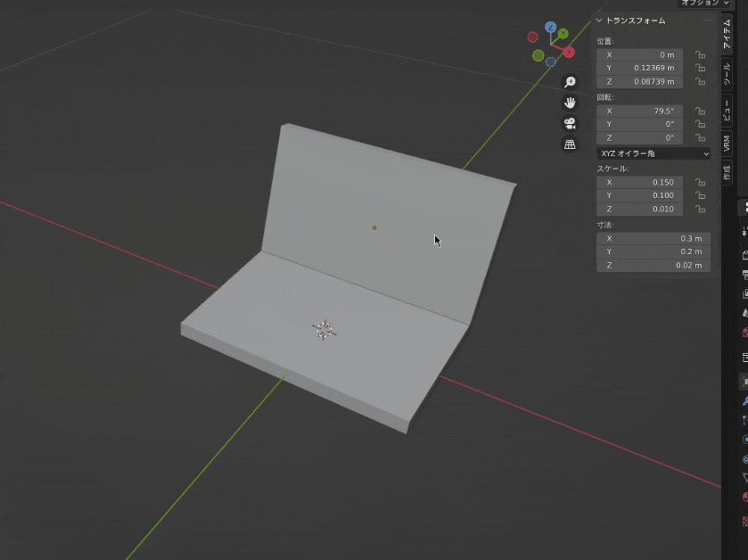Collapse the トランスフォーム panel
The width and height of the screenshot is (748, 560).
click(x=600, y=21)
